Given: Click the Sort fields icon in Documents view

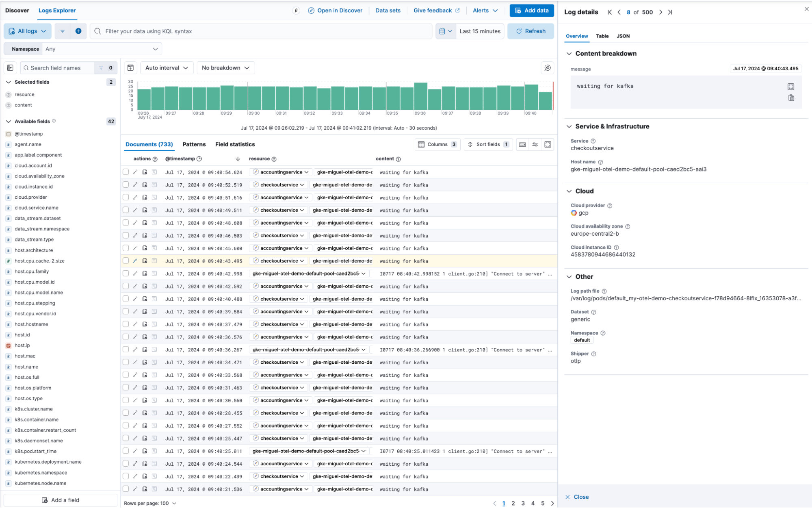Looking at the screenshot, I should pos(488,145).
